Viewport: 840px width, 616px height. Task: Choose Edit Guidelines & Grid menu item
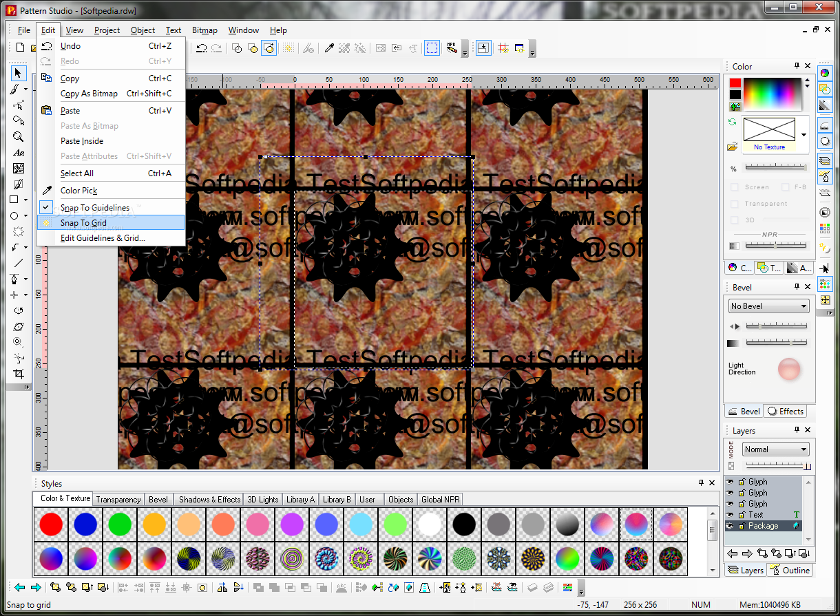pos(111,238)
